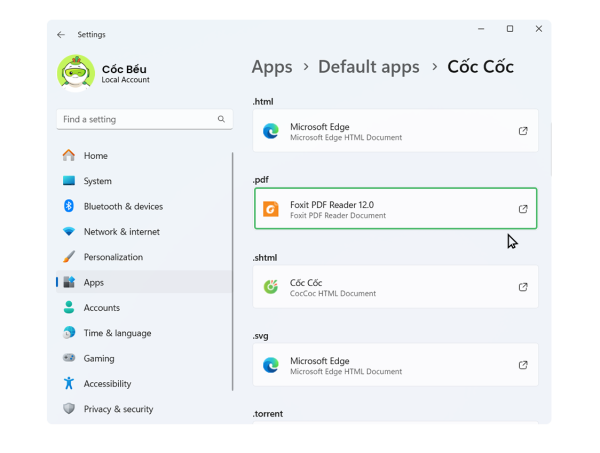Change the .pdf default Foxit PDF Reader
600x453 pixels.
395,209
